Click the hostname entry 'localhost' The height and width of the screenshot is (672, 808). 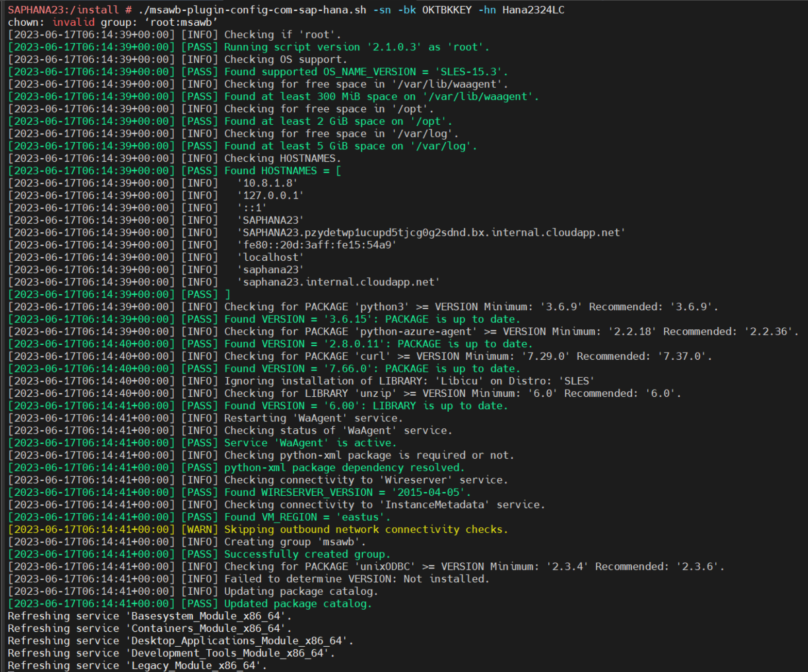271,257
